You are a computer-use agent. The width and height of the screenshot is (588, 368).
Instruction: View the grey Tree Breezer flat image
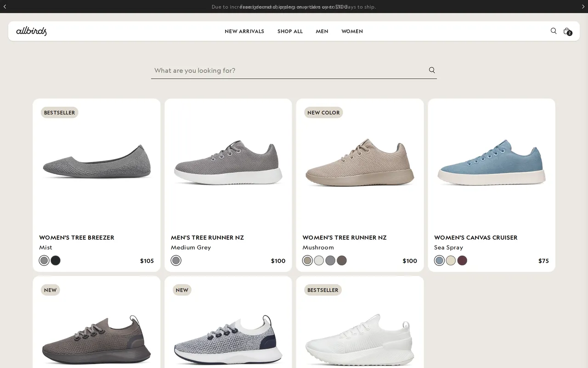pos(96,162)
